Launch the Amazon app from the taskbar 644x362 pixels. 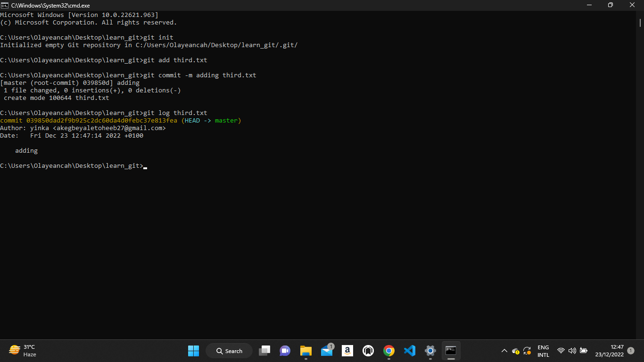pyautogui.click(x=347, y=351)
